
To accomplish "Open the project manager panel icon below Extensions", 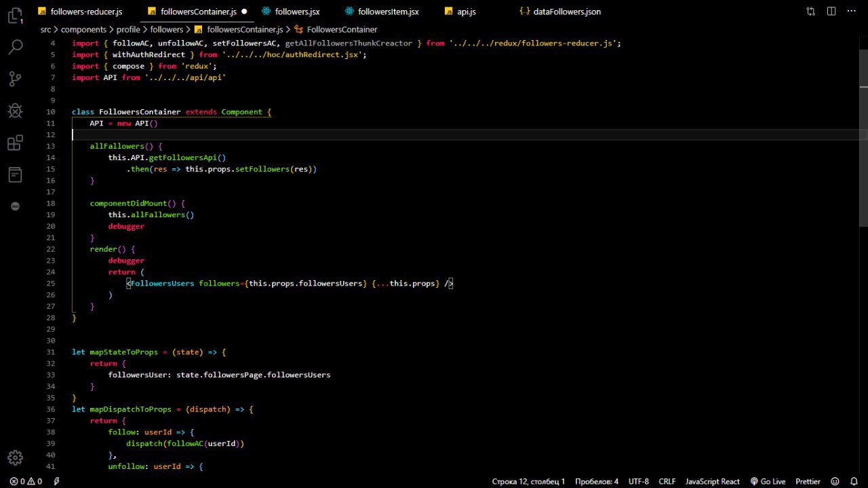I will tap(15, 174).
